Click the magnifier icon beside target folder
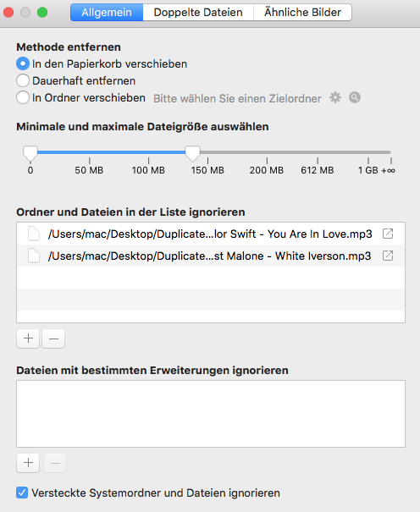Image resolution: width=420 pixels, height=512 pixels. pyautogui.click(x=355, y=97)
